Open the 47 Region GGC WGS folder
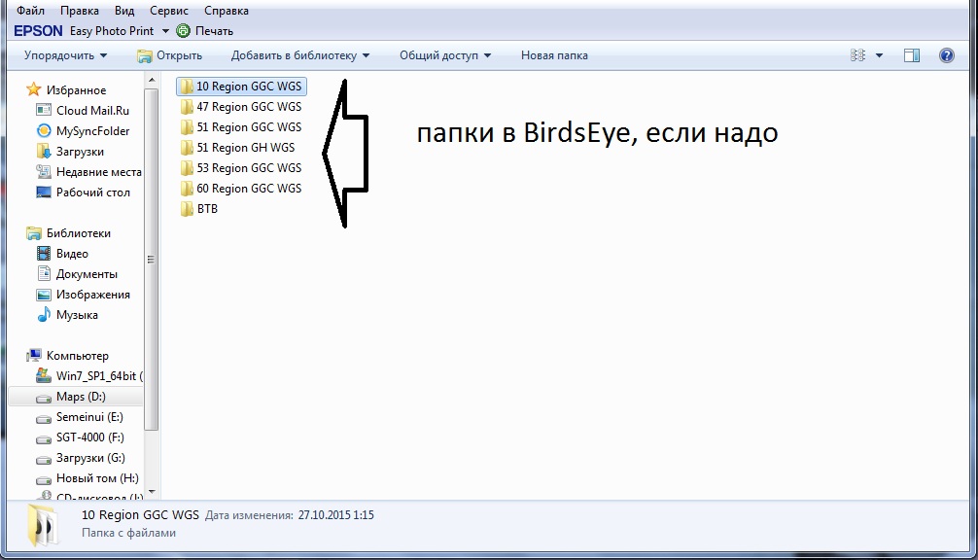The width and height of the screenshot is (978, 560). [249, 107]
